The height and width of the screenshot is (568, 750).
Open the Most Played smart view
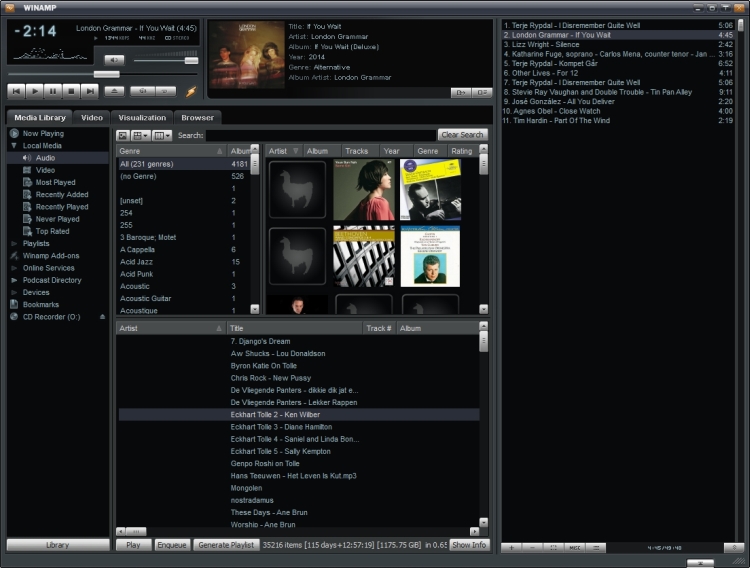pos(55,182)
